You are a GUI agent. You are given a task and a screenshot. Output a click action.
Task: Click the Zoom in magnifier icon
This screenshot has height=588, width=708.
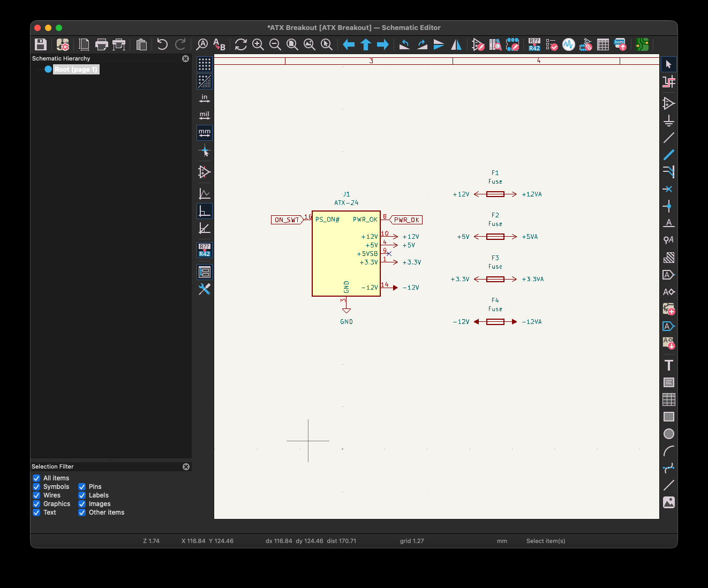click(x=258, y=44)
